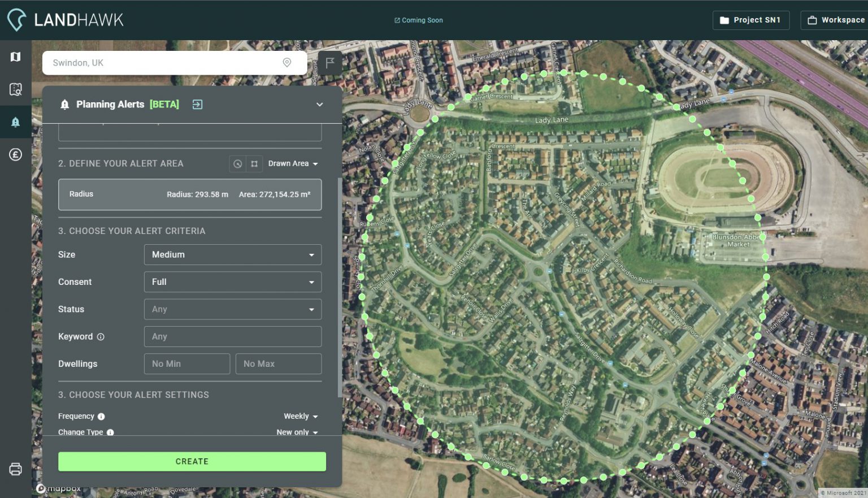Select the map search tool in the sidebar

pyautogui.click(x=15, y=89)
